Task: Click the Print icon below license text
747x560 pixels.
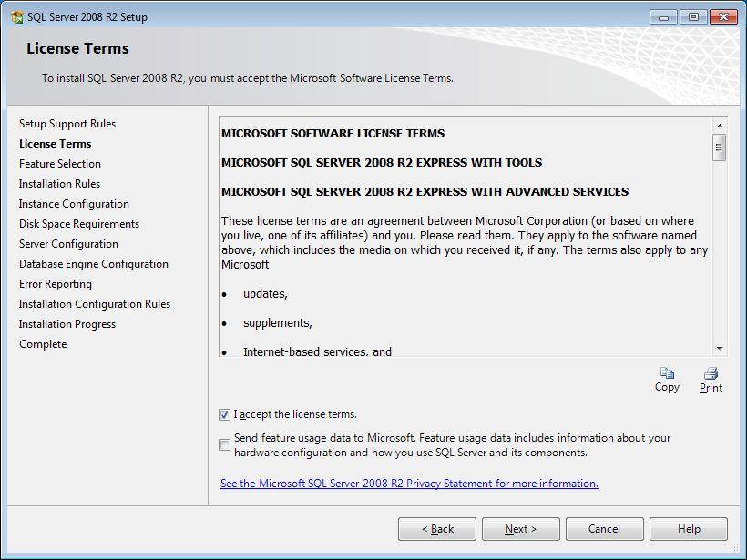Action: tap(711, 372)
